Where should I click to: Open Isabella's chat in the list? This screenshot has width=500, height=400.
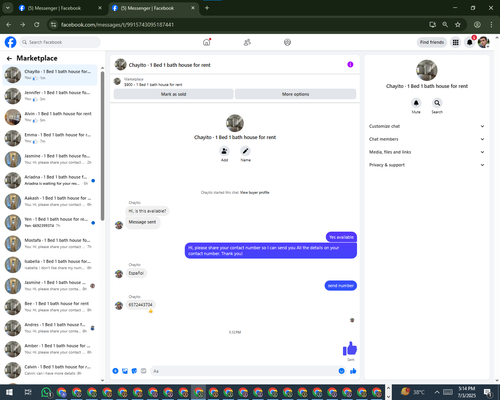tap(50, 265)
